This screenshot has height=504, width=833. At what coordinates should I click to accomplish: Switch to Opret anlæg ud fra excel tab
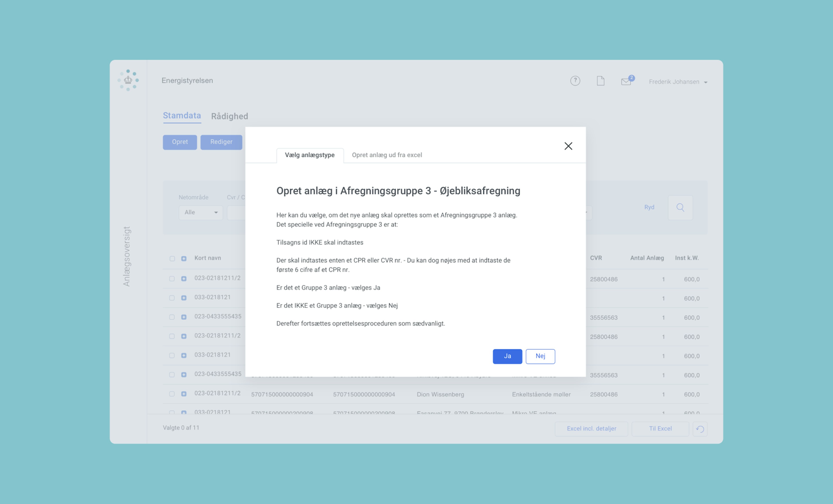[x=387, y=155]
